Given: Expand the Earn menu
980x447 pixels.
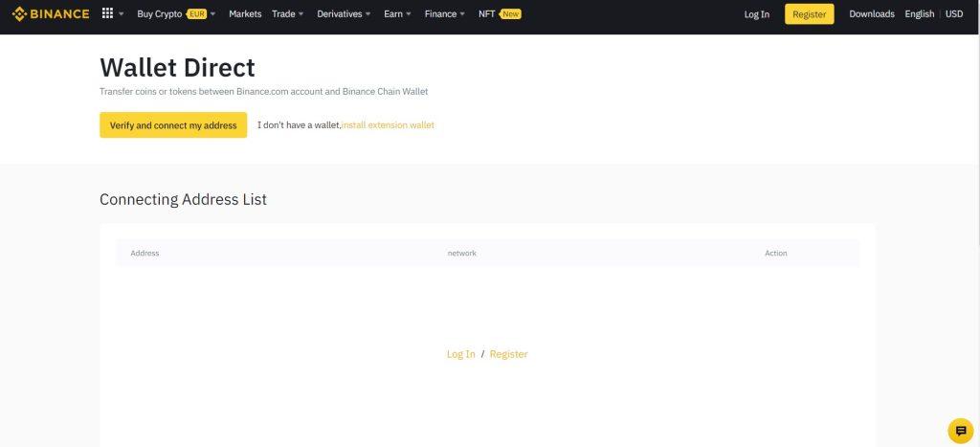Looking at the screenshot, I should point(397,13).
